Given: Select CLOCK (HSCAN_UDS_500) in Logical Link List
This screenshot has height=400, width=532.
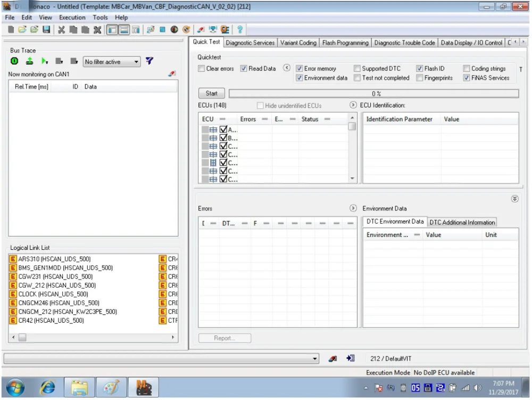Looking at the screenshot, I should pos(50,293).
